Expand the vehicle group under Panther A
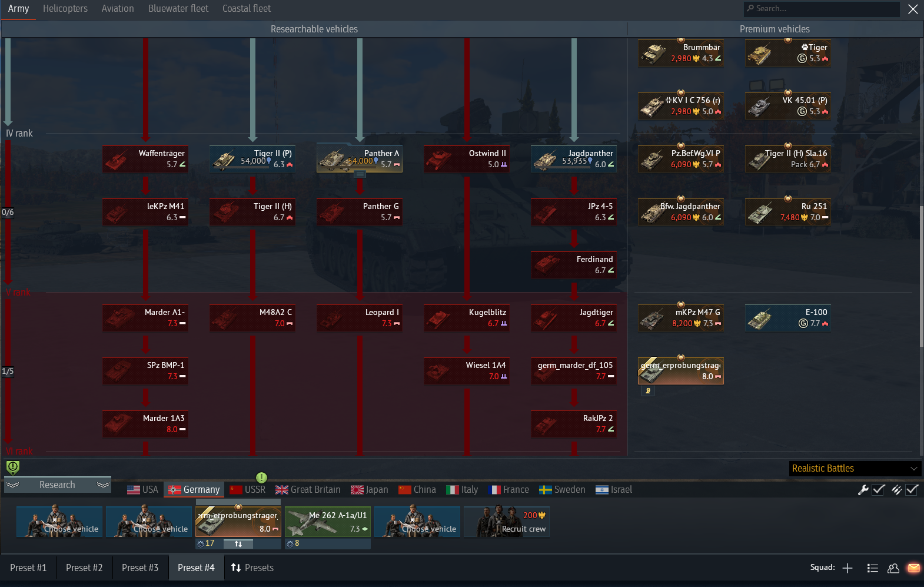This screenshot has width=924, height=587. [360, 174]
